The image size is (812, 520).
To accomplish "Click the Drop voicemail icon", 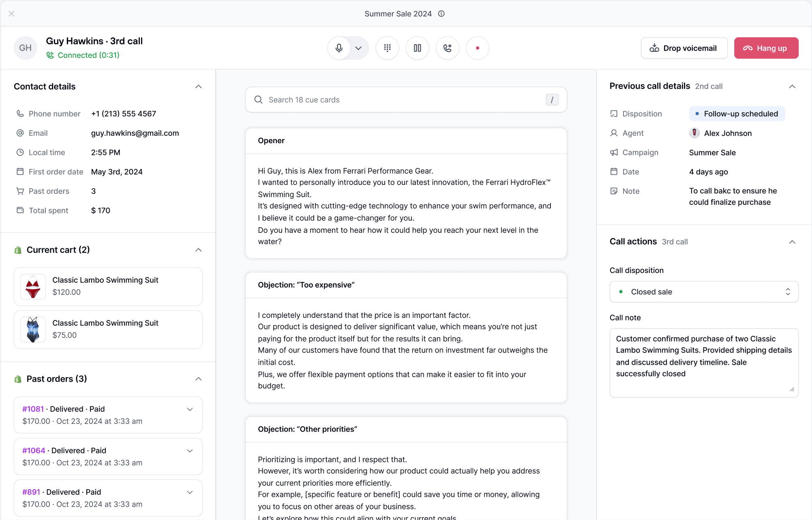I will pyautogui.click(x=654, y=48).
